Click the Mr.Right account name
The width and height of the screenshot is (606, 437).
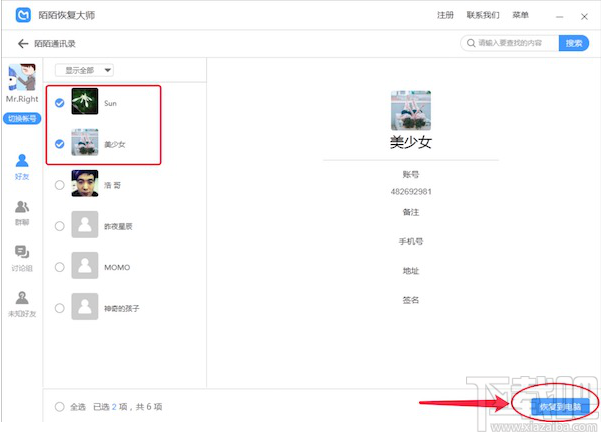pos(22,99)
